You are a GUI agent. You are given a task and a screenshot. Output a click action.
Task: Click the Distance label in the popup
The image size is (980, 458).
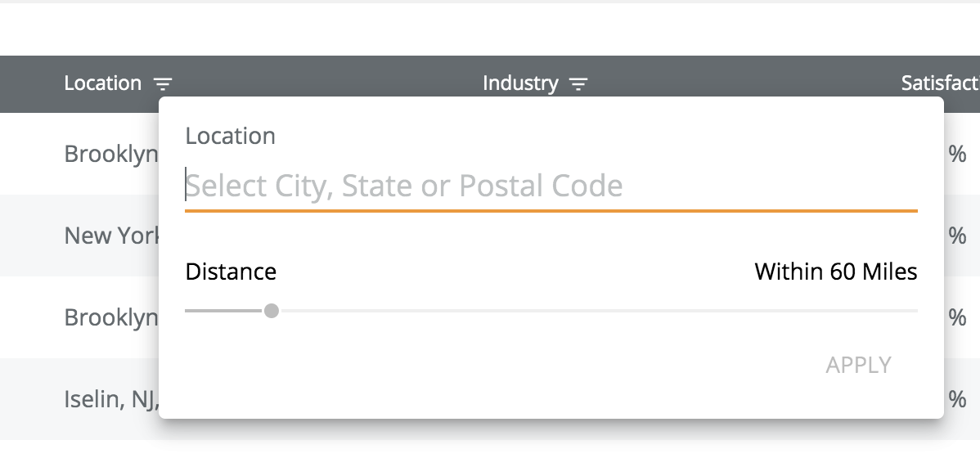click(x=231, y=272)
